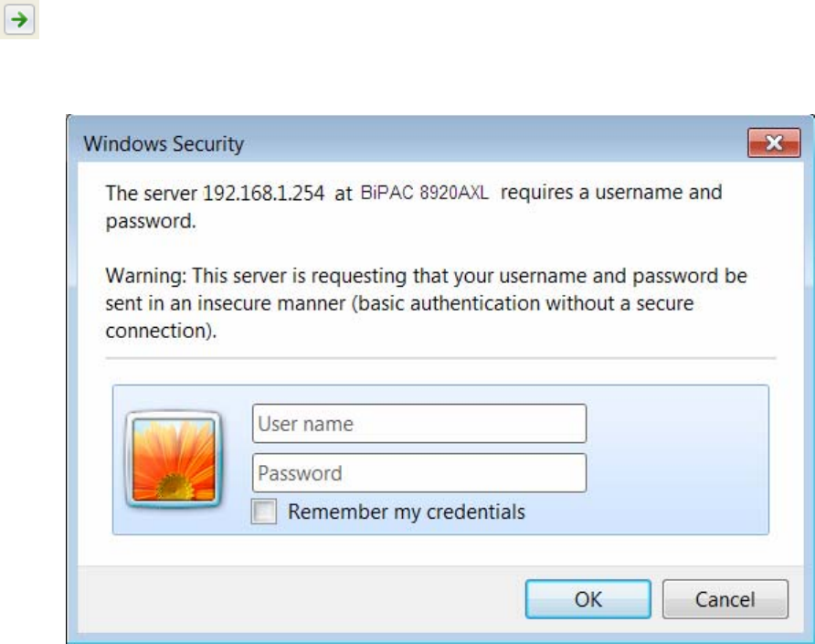Dismiss the dialog with Cancel
Viewport: 815px width, 644px height.
click(x=725, y=599)
